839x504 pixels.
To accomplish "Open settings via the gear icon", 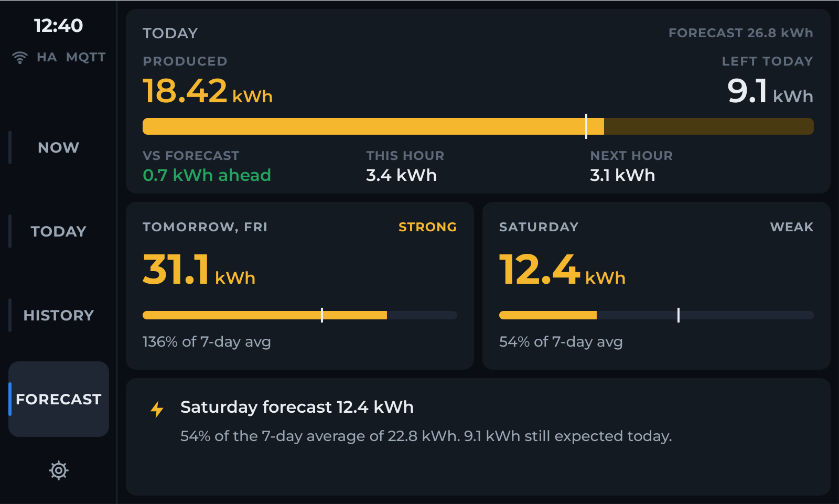I will pyautogui.click(x=59, y=470).
